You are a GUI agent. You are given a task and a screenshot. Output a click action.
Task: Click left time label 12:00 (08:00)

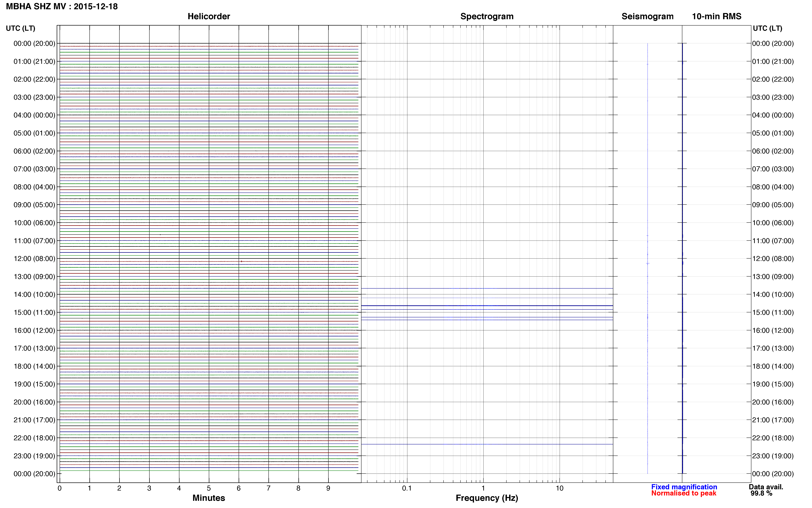point(34,259)
